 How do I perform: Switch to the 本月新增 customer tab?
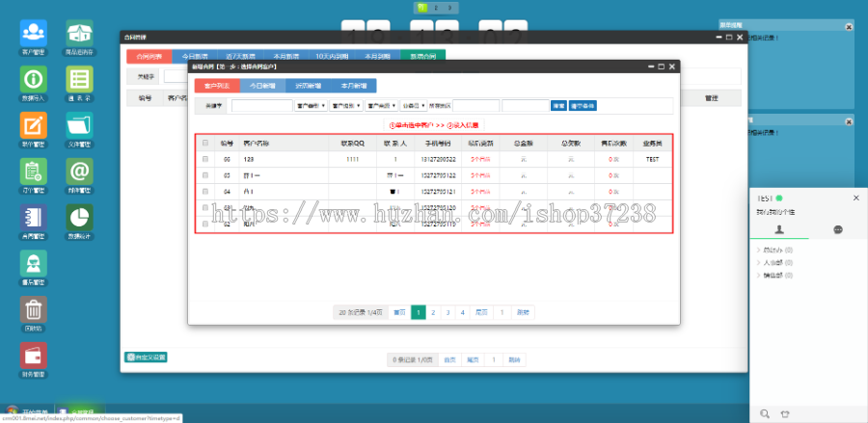click(352, 85)
